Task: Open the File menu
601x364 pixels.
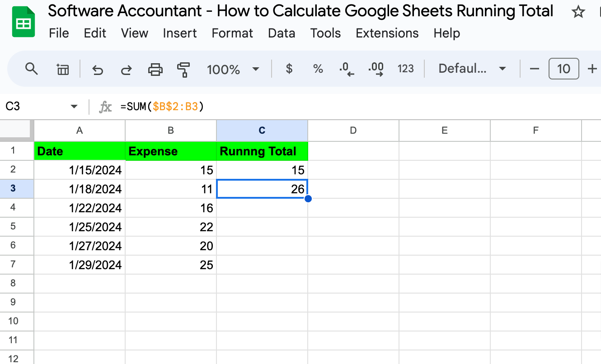Action: [x=59, y=33]
